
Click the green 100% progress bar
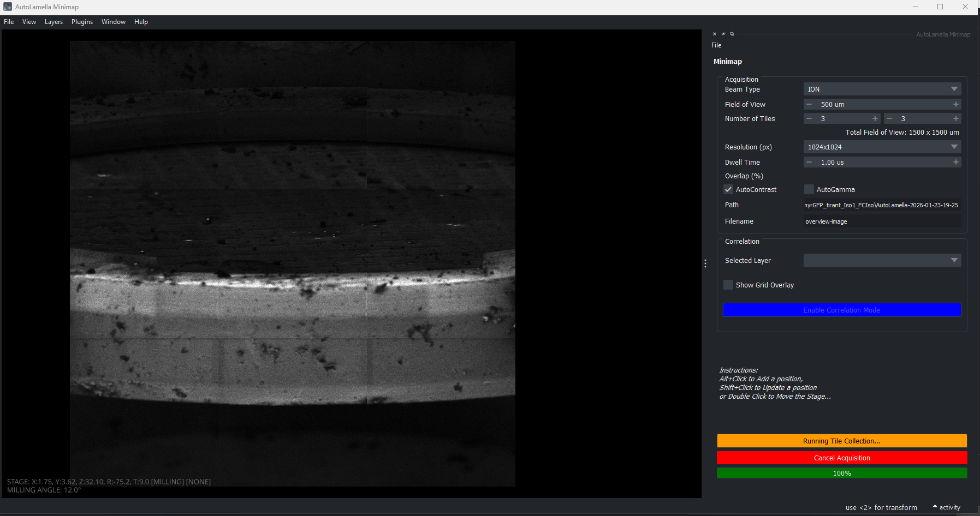841,473
